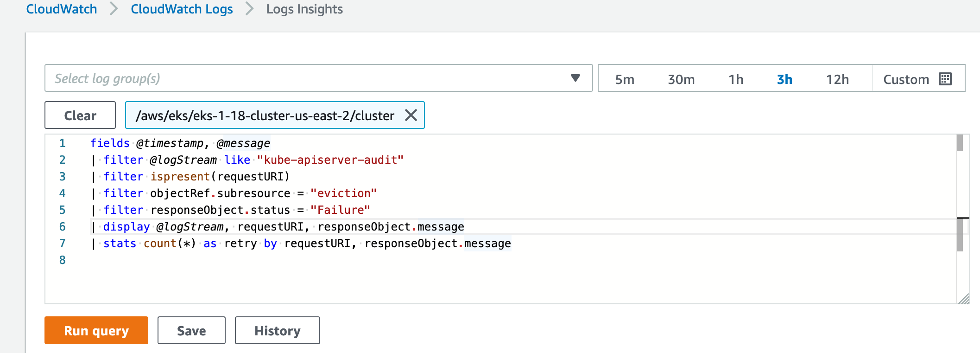The image size is (980, 353).
Task: Click 'stats count(*)' in line 7
Action: (150, 243)
